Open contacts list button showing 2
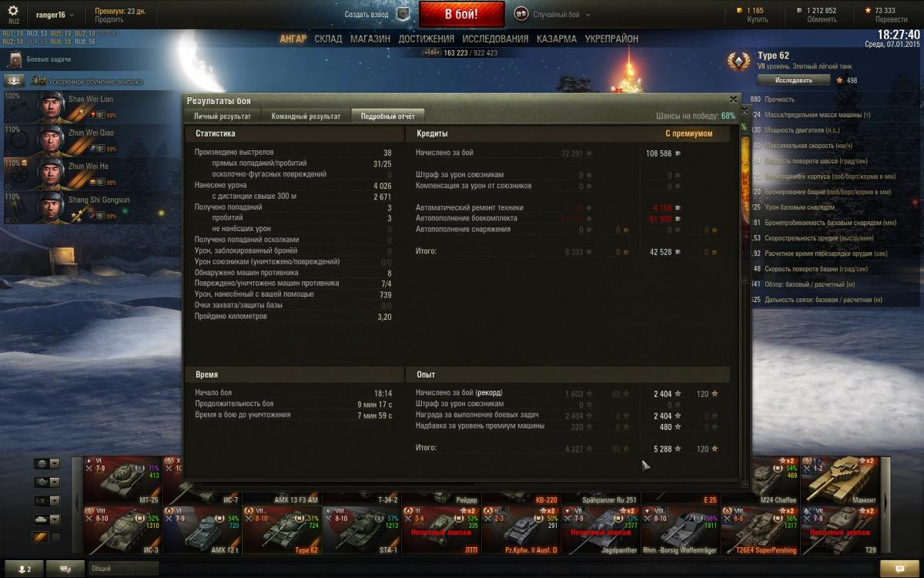This screenshot has height=578, width=924. (x=22, y=569)
